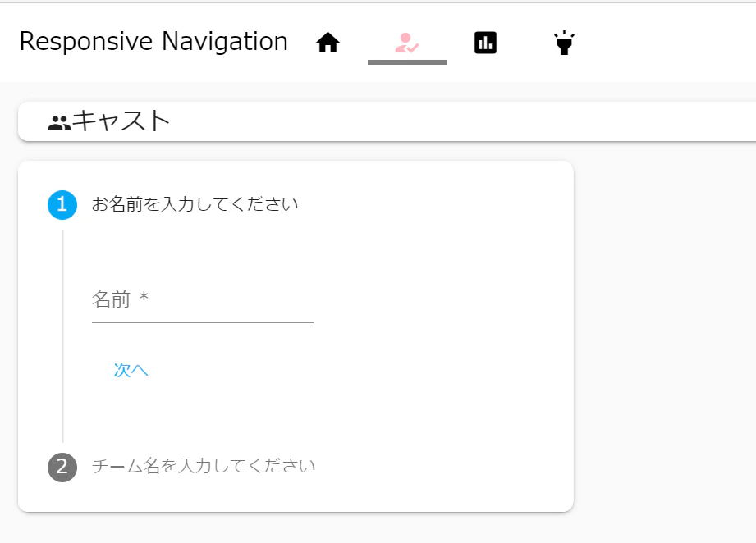Click the gray underline indicator below active tab
Viewport: 756px width, 543px height.
[x=406, y=62]
